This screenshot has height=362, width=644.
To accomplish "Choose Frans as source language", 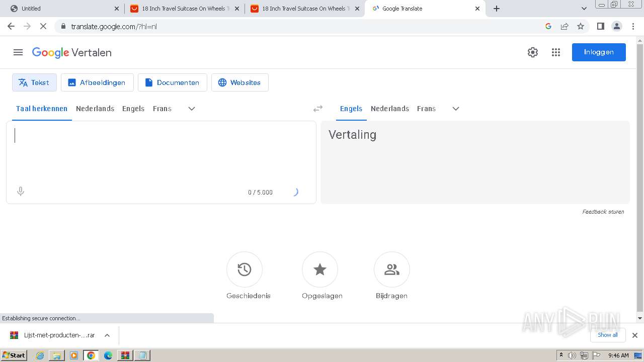I will [162, 109].
